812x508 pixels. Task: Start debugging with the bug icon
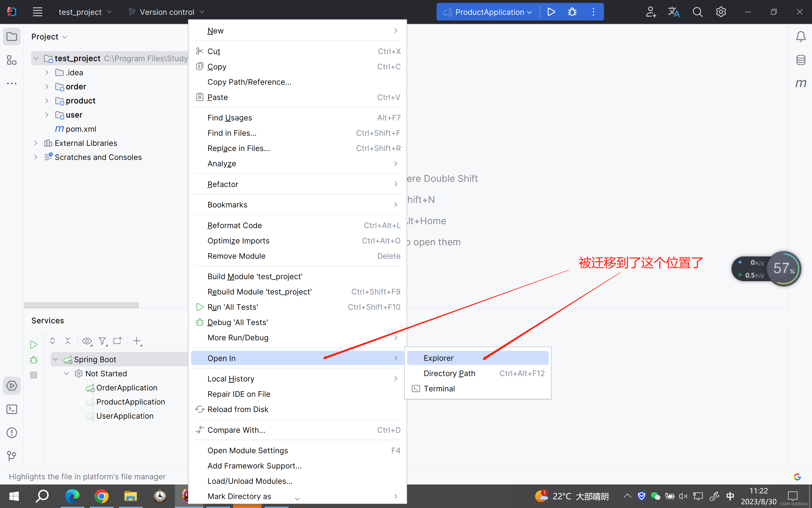click(x=572, y=12)
